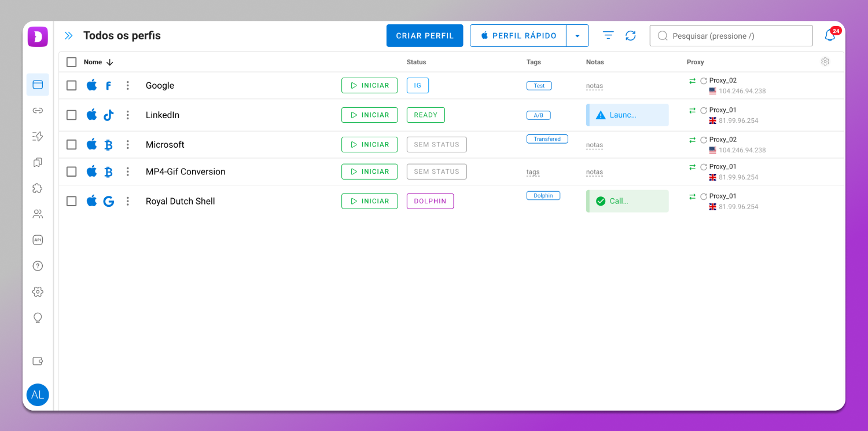Start the Microsoft profile with Iniciar
The width and height of the screenshot is (868, 431).
[369, 145]
